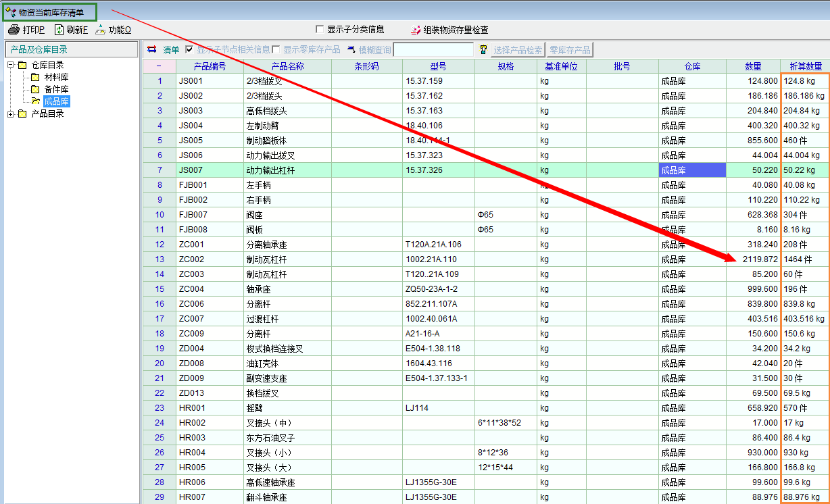Click the 清单 list icon
This screenshot has height=504, width=830.
coord(152,49)
